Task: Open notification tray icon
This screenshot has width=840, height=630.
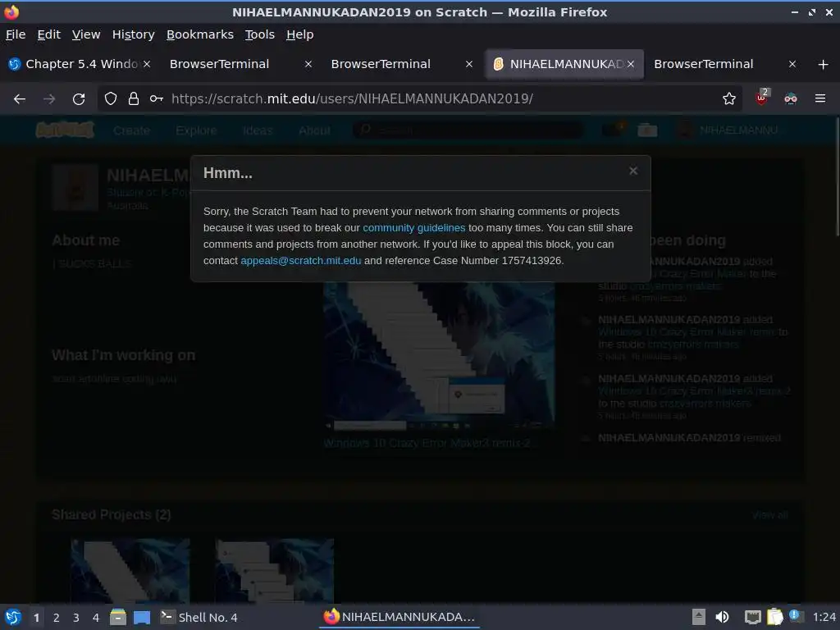Action: coord(795,617)
